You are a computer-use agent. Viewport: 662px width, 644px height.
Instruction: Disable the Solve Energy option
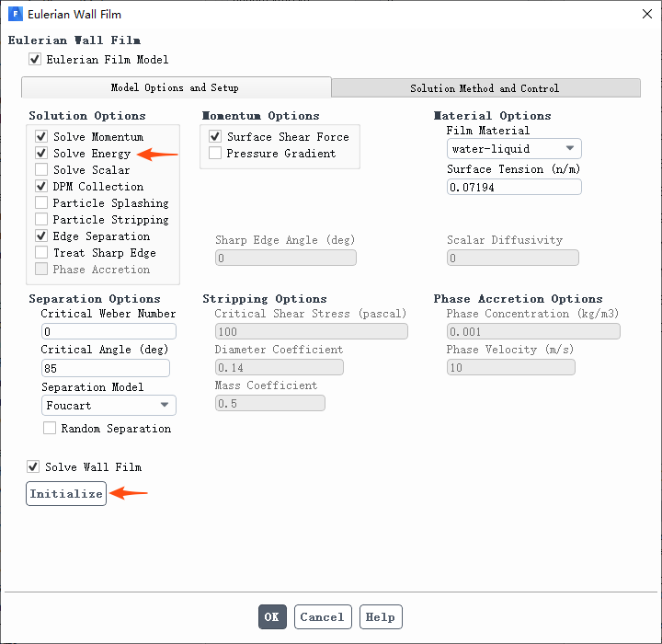[x=41, y=154]
